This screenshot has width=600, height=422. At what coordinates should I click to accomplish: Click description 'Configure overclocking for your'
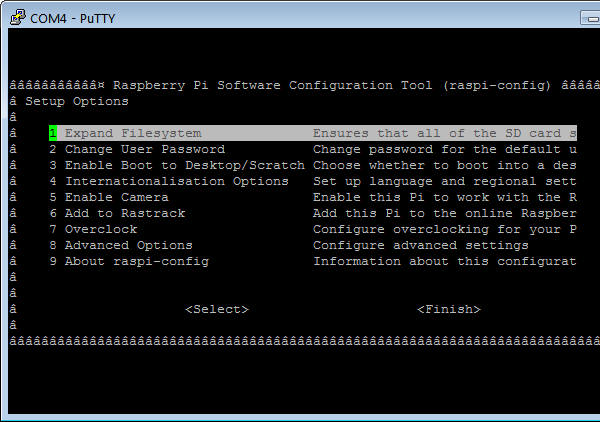(x=437, y=230)
